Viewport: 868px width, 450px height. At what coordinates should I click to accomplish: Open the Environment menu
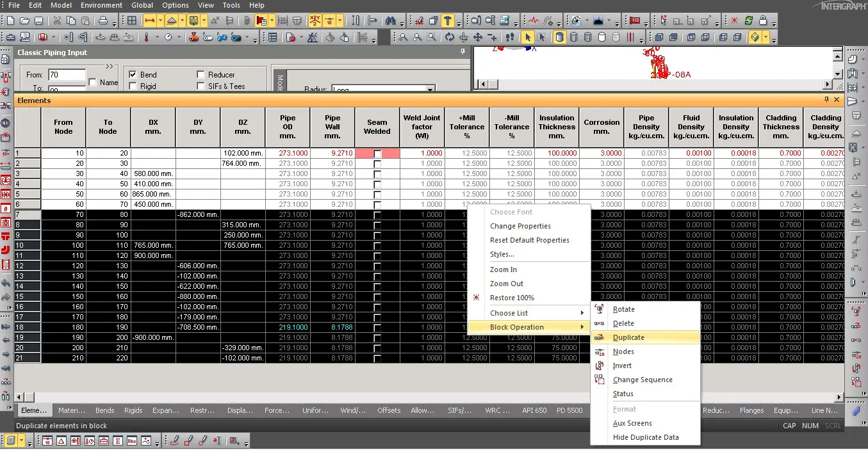(x=101, y=5)
